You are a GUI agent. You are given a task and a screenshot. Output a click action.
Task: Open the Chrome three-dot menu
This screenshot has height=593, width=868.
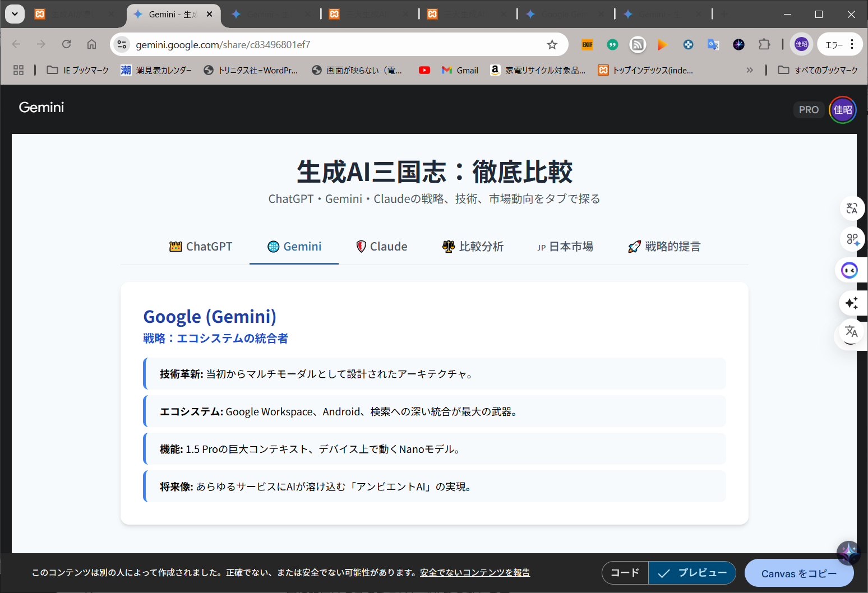tap(852, 45)
